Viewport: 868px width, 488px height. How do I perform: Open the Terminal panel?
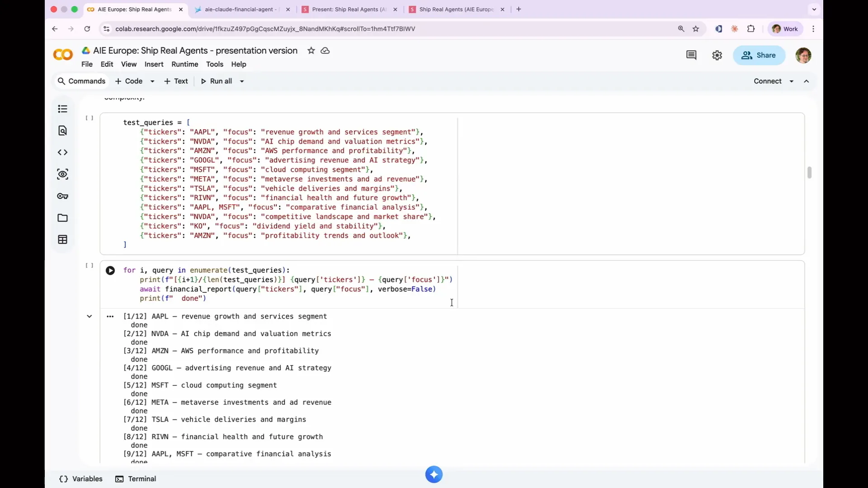coord(136,479)
